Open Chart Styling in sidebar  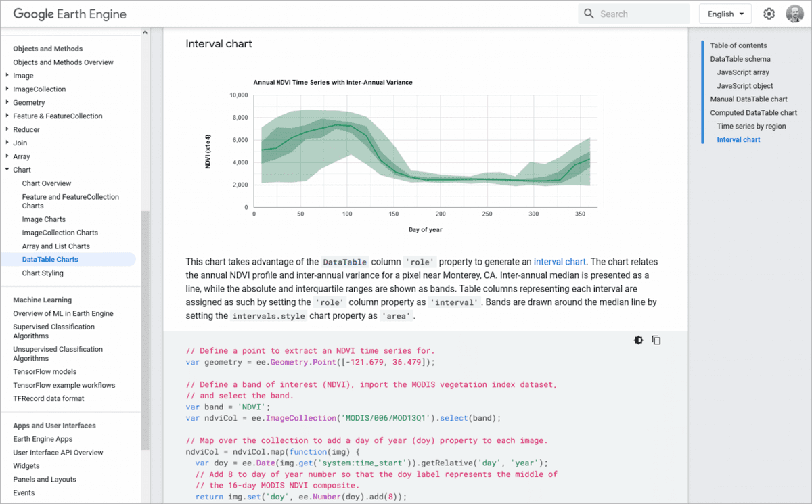43,273
